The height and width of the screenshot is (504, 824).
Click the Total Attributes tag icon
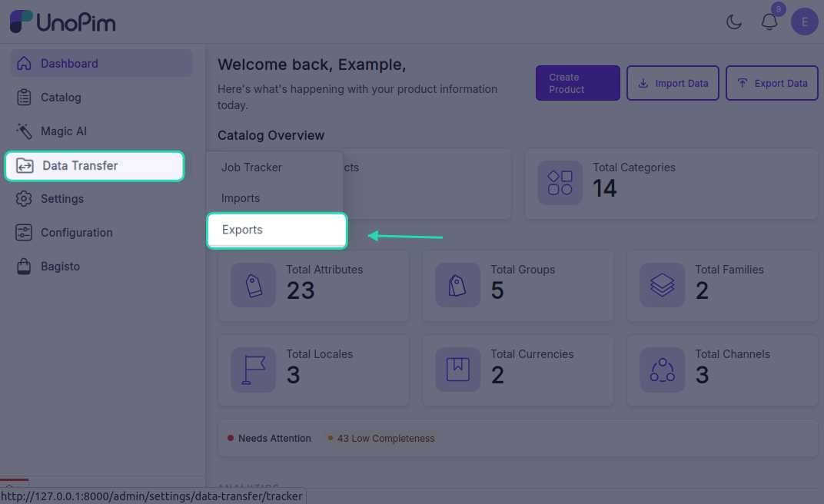click(x=254, y=285)
